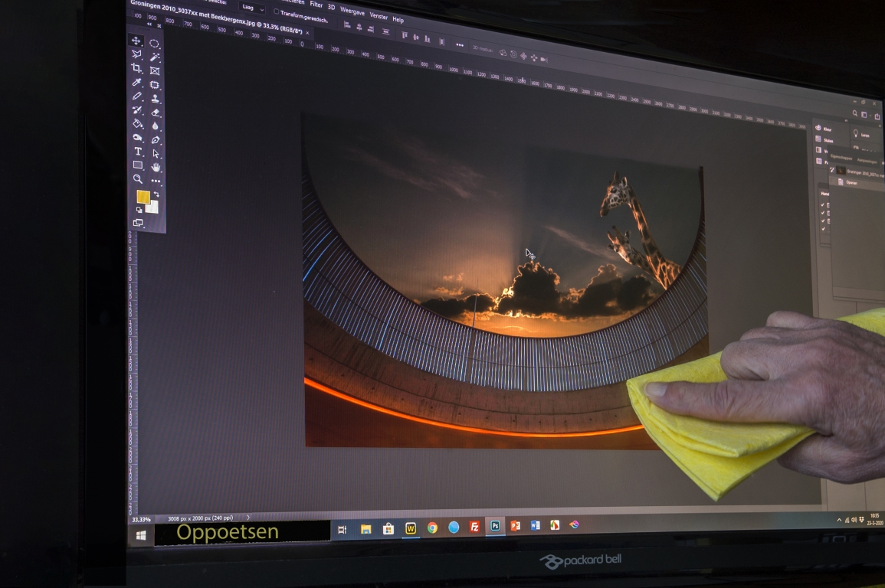Image resolution: width=885 pixels, height=588 pixels.
Task: Open Word from the taskbar
Action: 535,525
